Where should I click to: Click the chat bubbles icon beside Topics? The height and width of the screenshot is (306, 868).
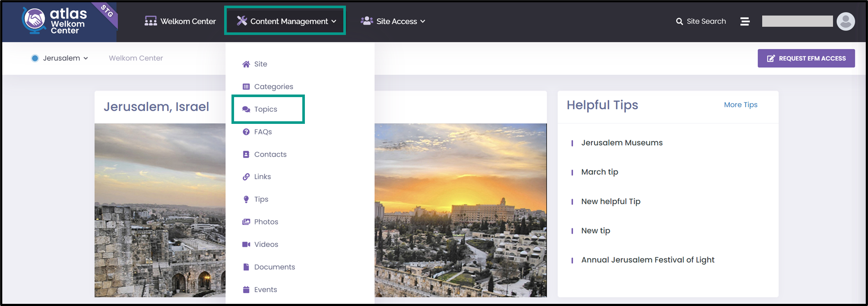[246, 109]
